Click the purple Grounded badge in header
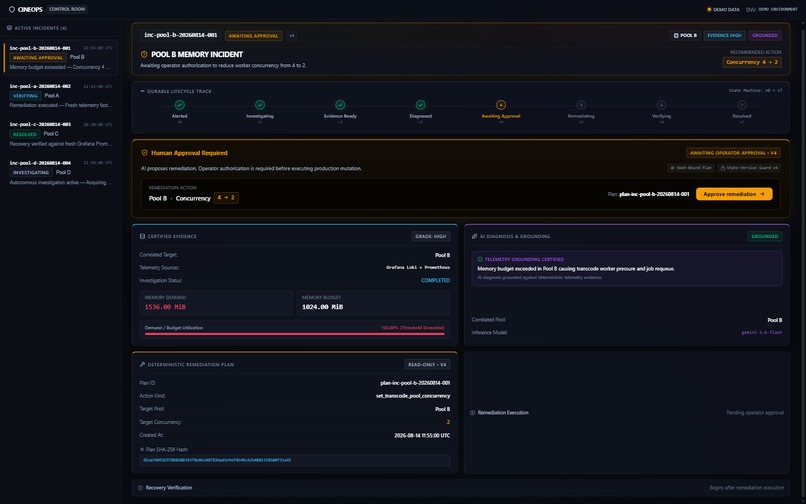 click(764, 35)
